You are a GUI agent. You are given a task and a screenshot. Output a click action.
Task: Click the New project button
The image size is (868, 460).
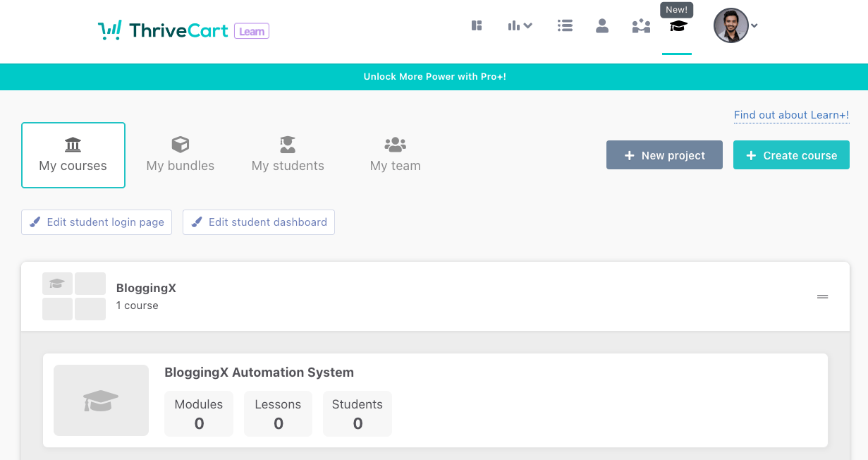click(664, 155)
